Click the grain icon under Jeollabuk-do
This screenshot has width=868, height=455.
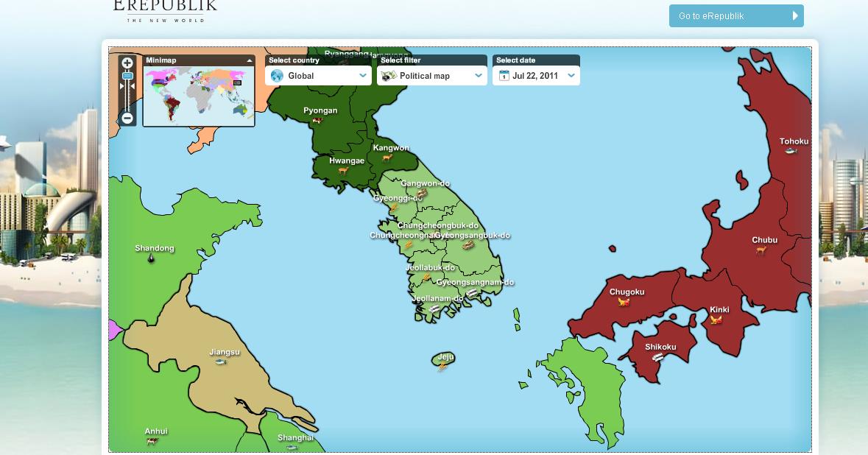(426, 277)
